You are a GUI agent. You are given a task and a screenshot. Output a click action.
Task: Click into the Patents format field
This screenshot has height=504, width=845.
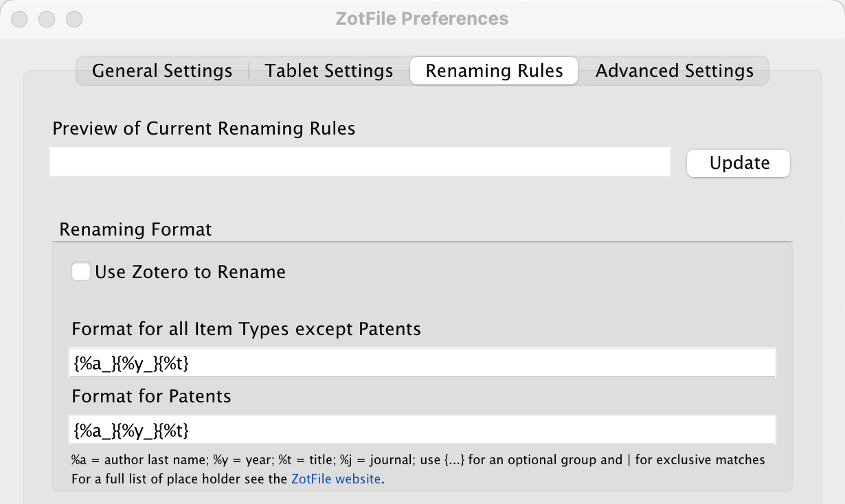[422, 430]
